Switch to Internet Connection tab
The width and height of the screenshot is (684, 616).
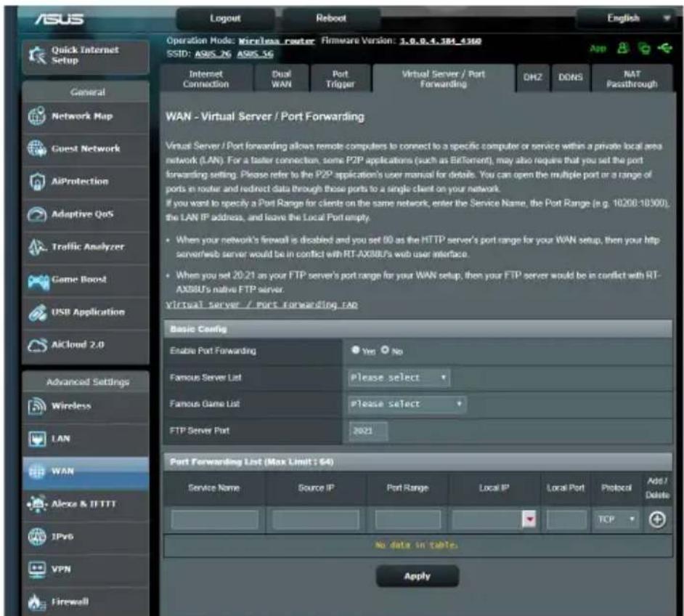coord(206,79)
